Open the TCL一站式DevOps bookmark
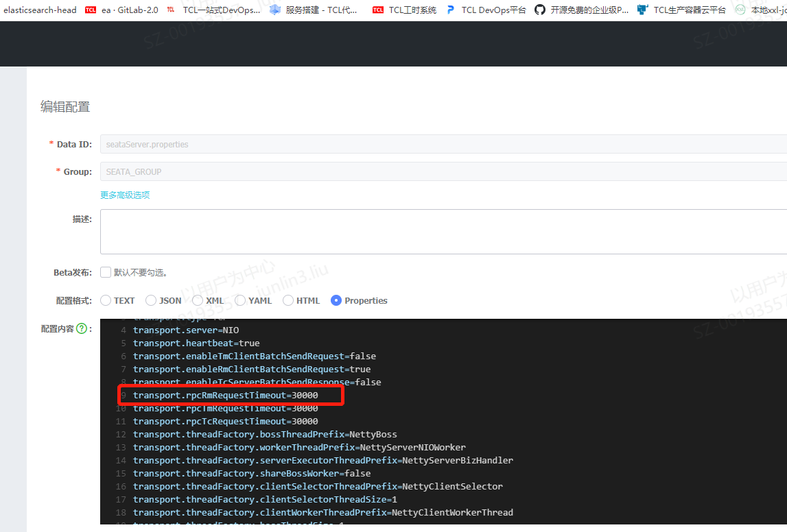The height and width of the screenshot is (532, 787). click(x=222, y=10)
